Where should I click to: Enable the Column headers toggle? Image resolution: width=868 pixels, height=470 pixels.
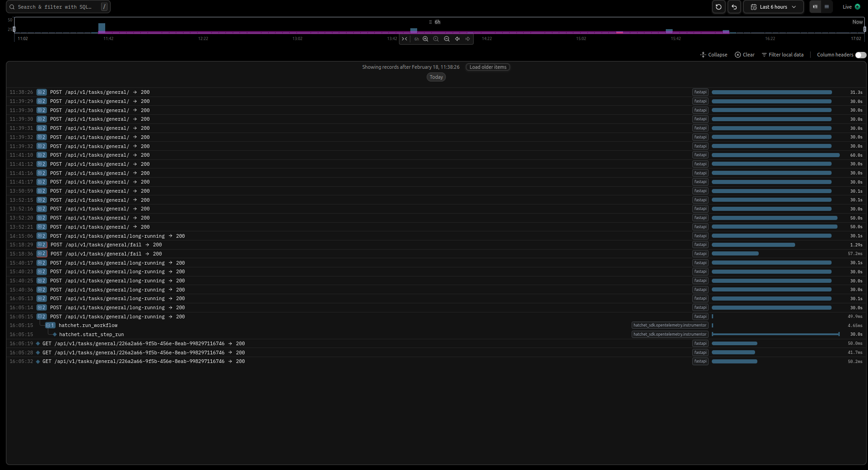(860, 55)
